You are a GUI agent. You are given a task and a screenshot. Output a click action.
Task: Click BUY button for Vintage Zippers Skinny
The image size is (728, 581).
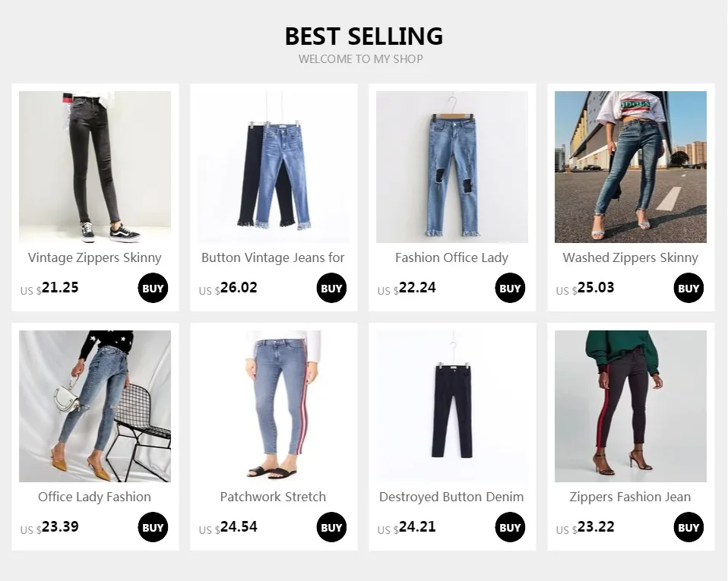point(153,288)
